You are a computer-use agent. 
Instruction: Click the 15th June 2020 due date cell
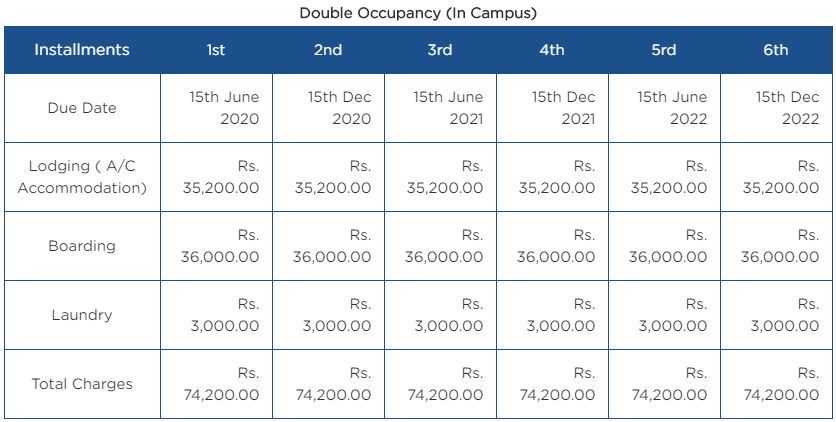pyautogui.click(x=216, y=108)
